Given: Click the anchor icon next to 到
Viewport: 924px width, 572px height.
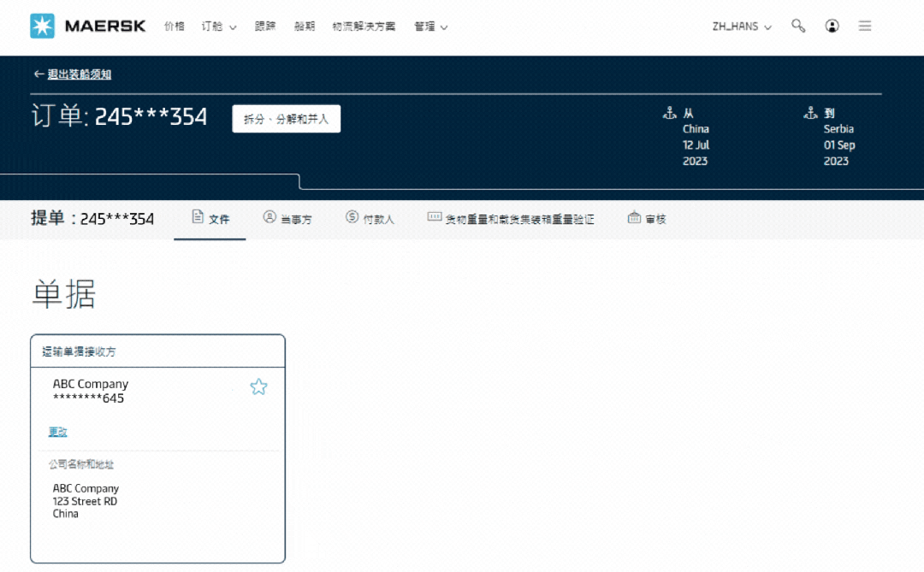Looking at the screenshot, I should coord(810,113).
